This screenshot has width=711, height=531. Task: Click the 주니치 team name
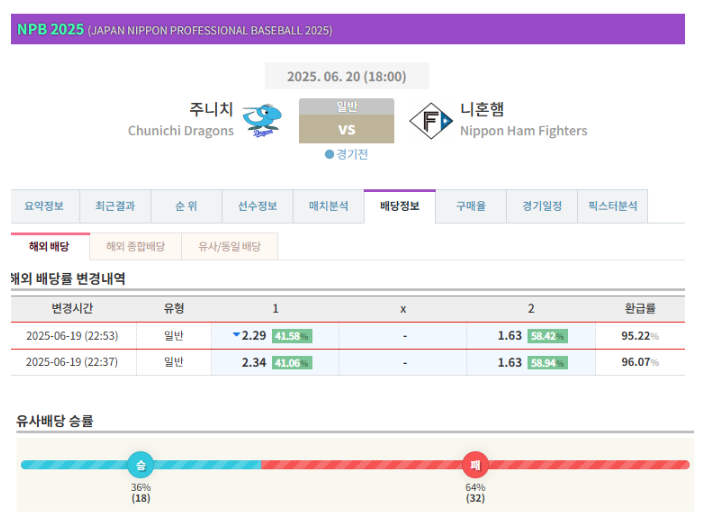[x=211, y=109]
